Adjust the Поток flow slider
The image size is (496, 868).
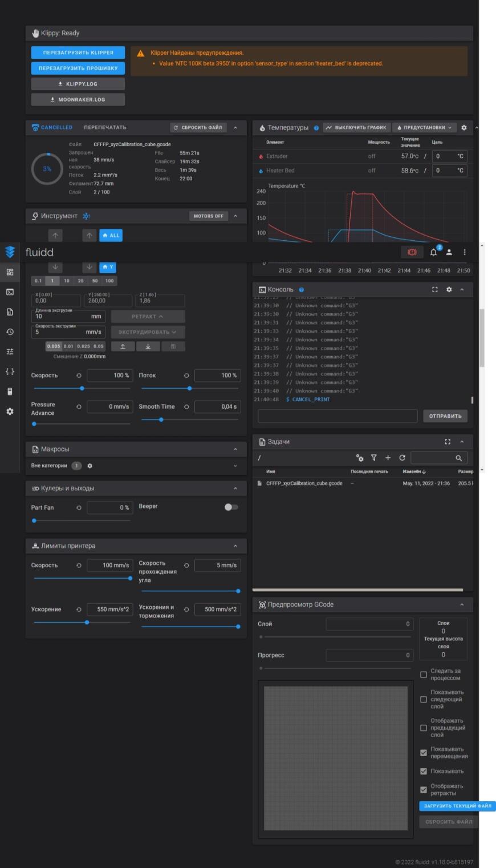coord(190,388)
